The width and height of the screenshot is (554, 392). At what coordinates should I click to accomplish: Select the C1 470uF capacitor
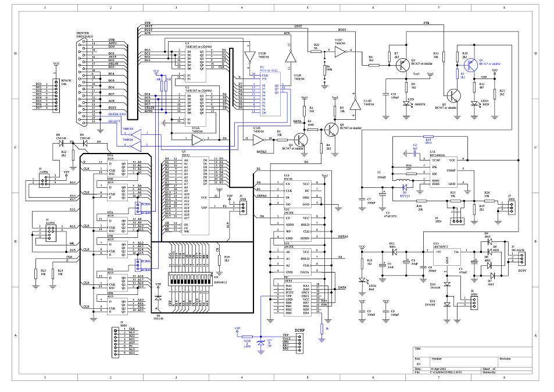tap(474, 262)
